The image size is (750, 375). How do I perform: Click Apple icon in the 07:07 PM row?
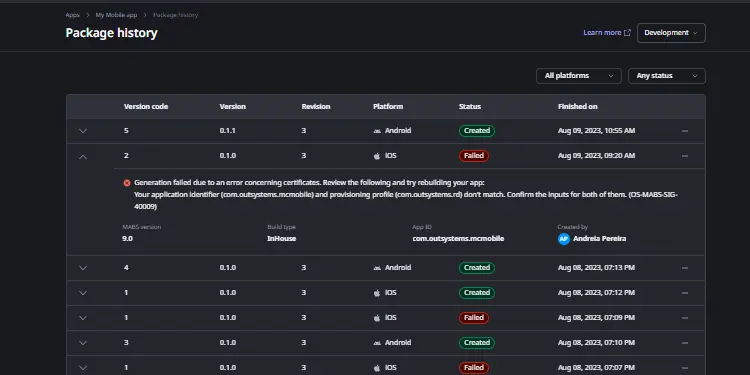377,367
